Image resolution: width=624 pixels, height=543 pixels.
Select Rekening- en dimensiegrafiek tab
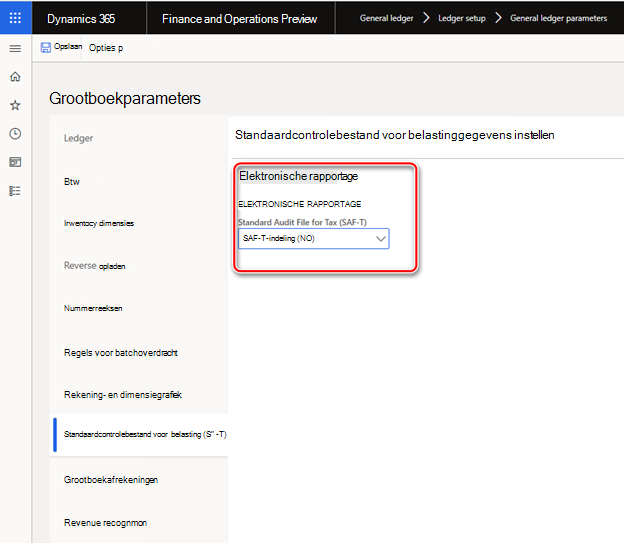pyautogui.click(x=123, y=395)
